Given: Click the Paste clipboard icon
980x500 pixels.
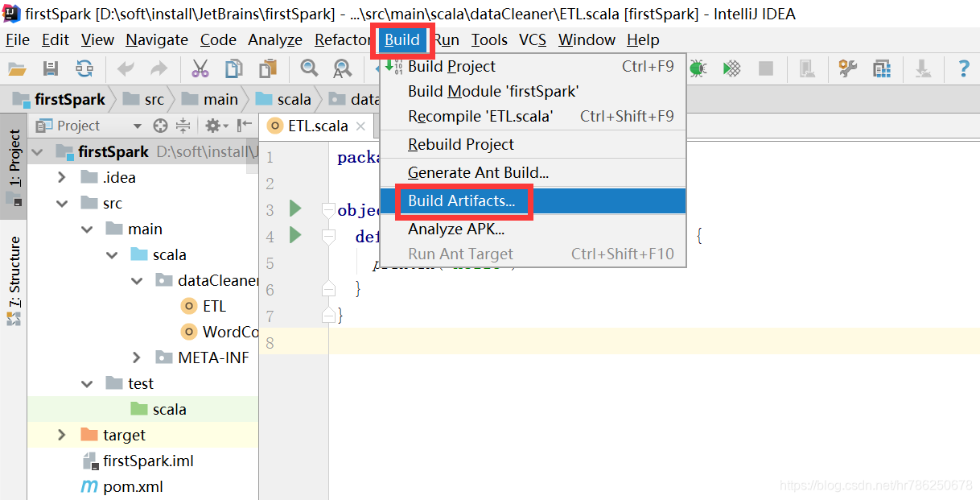Looking at the screenshot, I should pyautogui.click(x=267, y=69).
